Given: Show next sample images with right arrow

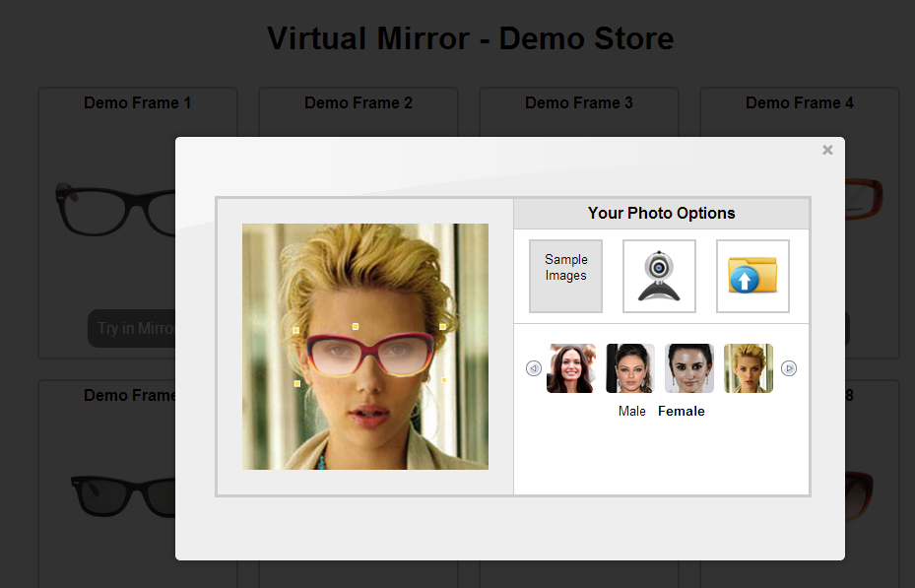Looking at the screenshot, I should (x=788, y=368).
